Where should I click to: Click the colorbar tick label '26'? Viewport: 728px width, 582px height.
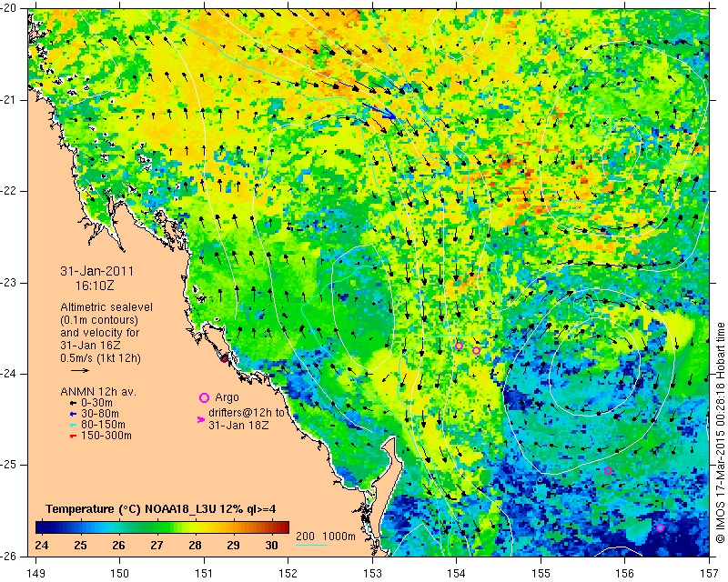click(x=118, y=545)
